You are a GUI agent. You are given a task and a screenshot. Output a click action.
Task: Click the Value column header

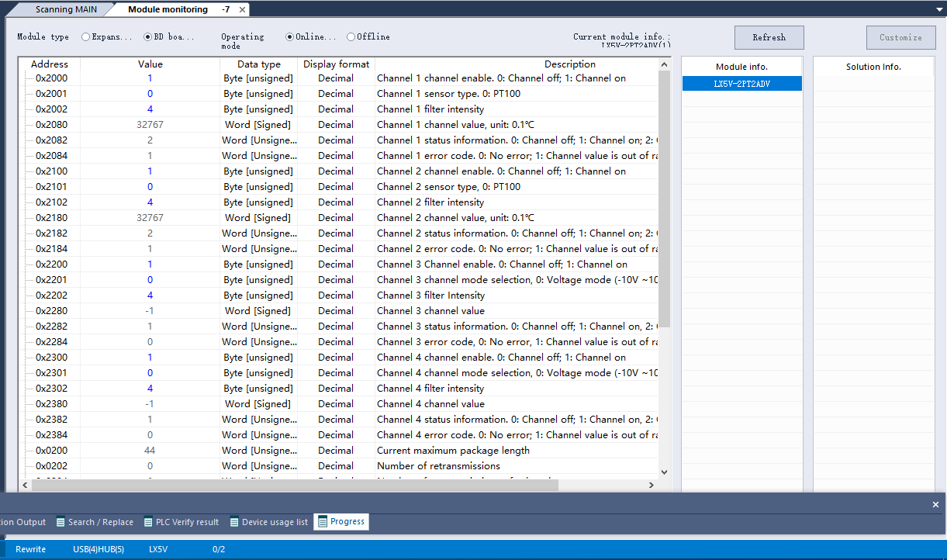(150, 64)
